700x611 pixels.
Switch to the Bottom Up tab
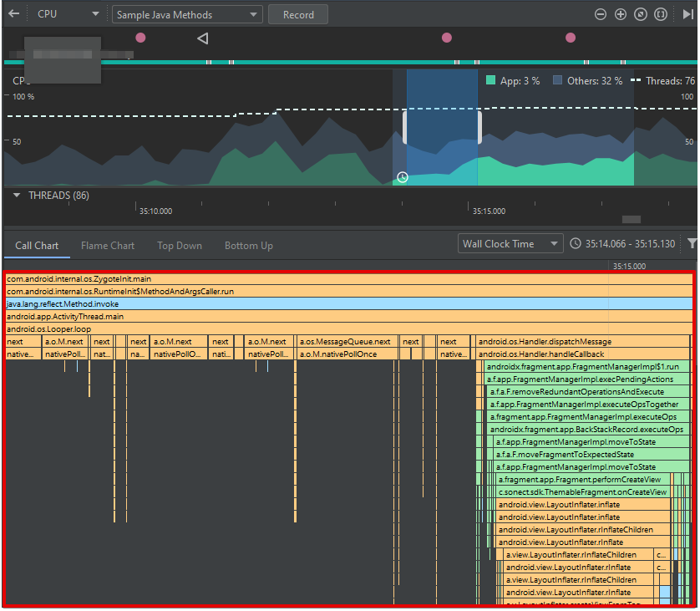(249, 246)
